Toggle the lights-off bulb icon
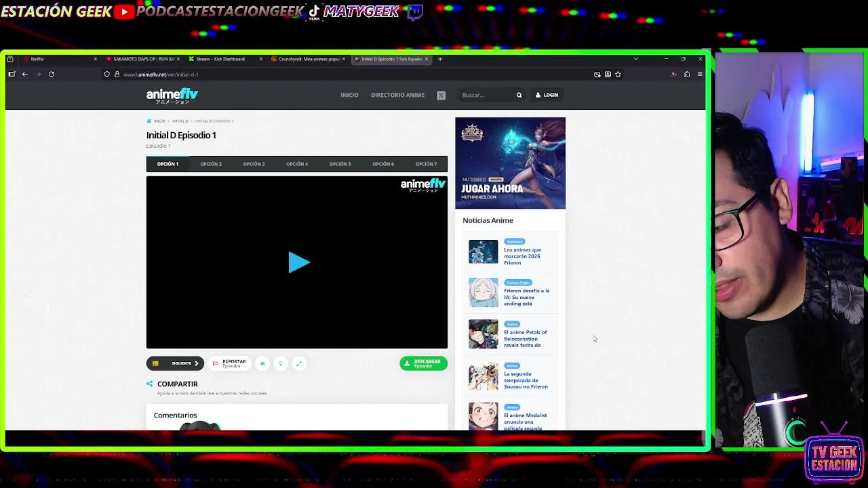 click(x=281, y=363)
